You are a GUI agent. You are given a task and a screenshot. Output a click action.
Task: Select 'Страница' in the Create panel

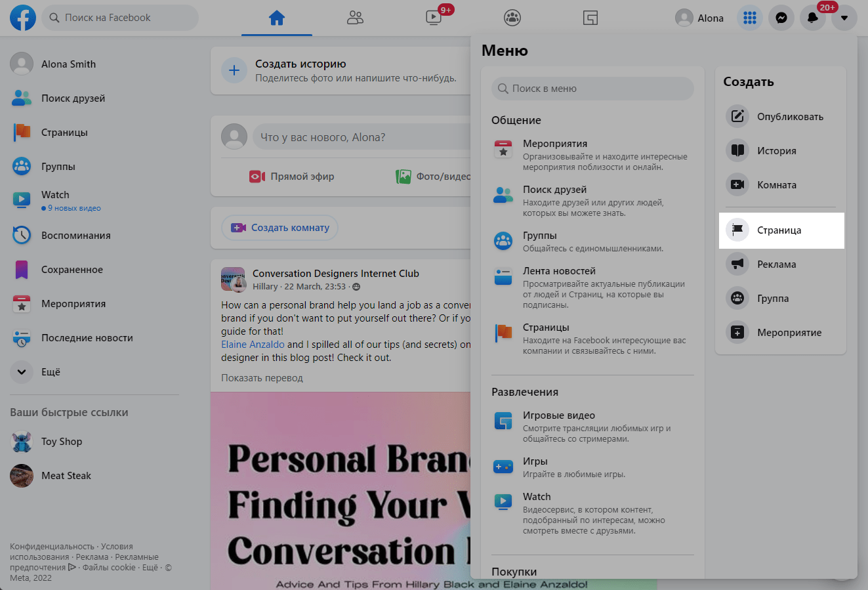tap(781, 230)
